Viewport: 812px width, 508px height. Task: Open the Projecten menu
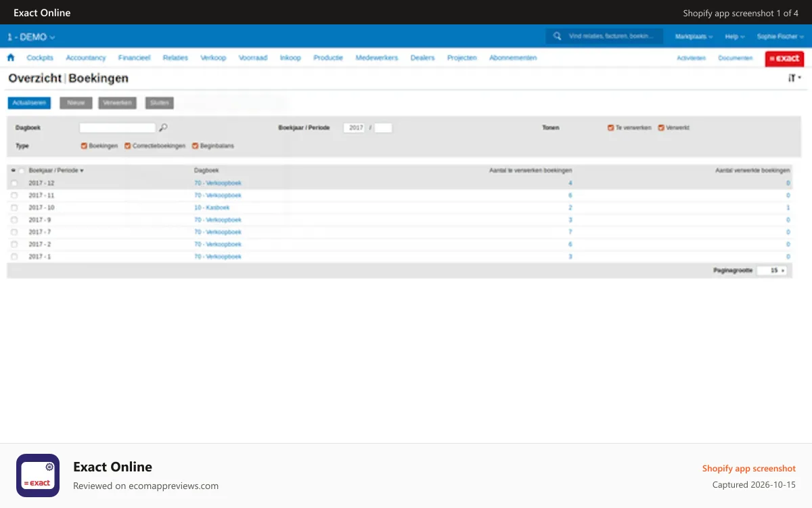462,58
